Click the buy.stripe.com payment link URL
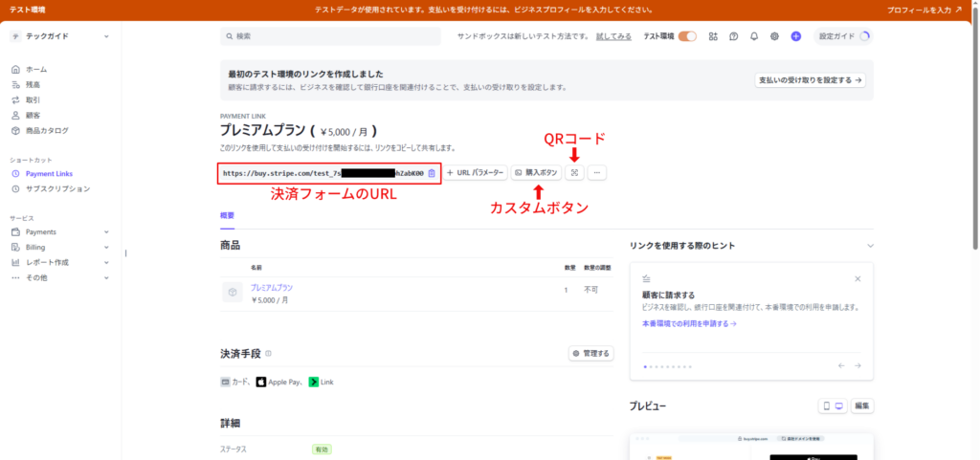The image size is (980, 460). (x=323, y=173)
